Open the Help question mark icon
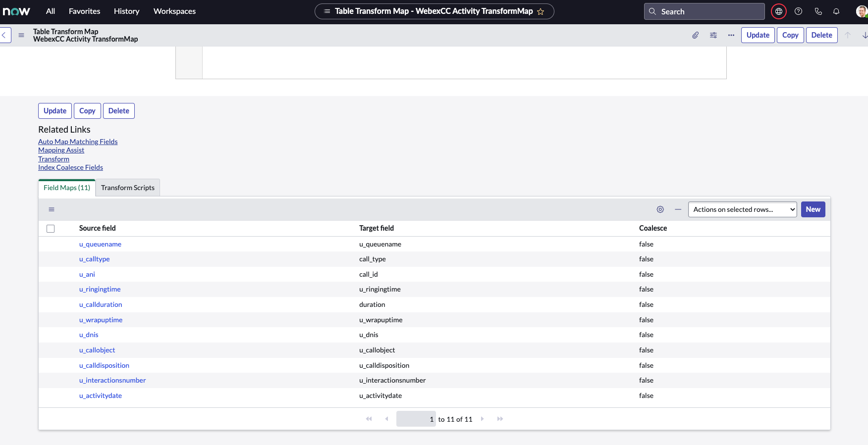 pos(799,11)
